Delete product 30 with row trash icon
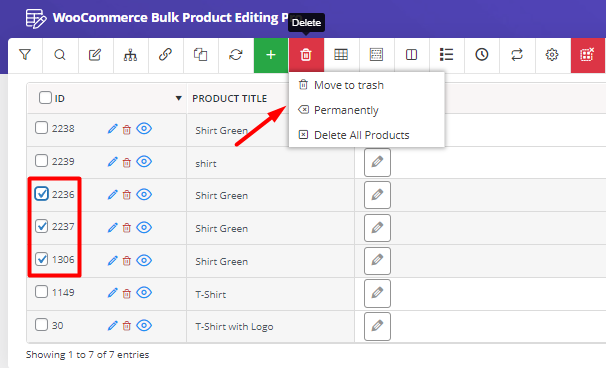606x368 pixels. tap(127, 326)
